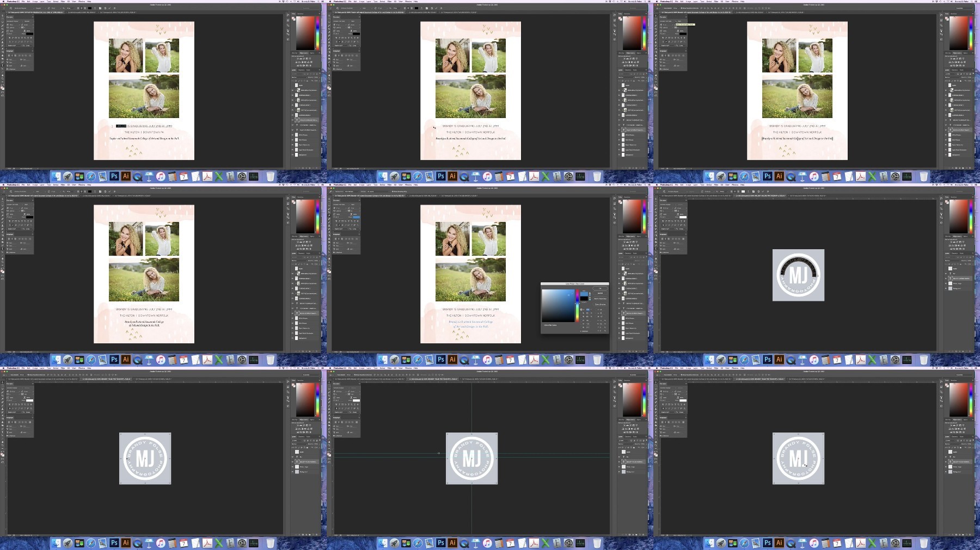Click the Safari dock icon in the bottom-left frame
Screen dimensions: 980x550
coord(91,543)
